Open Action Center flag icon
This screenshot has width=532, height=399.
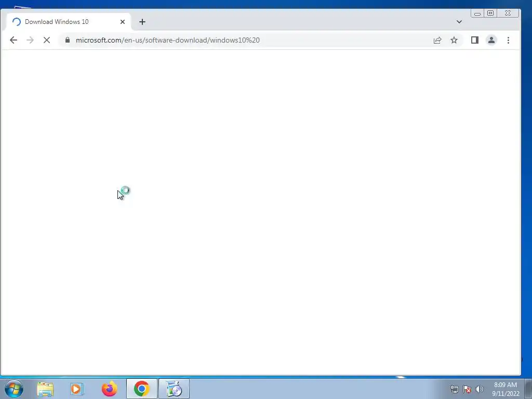(x=467, y=389)
